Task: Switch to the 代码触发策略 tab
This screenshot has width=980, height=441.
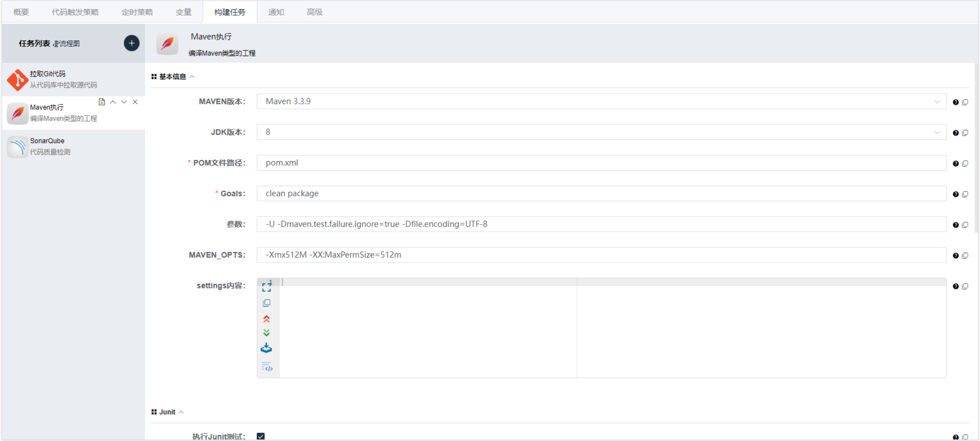Action: pos(75,12)
